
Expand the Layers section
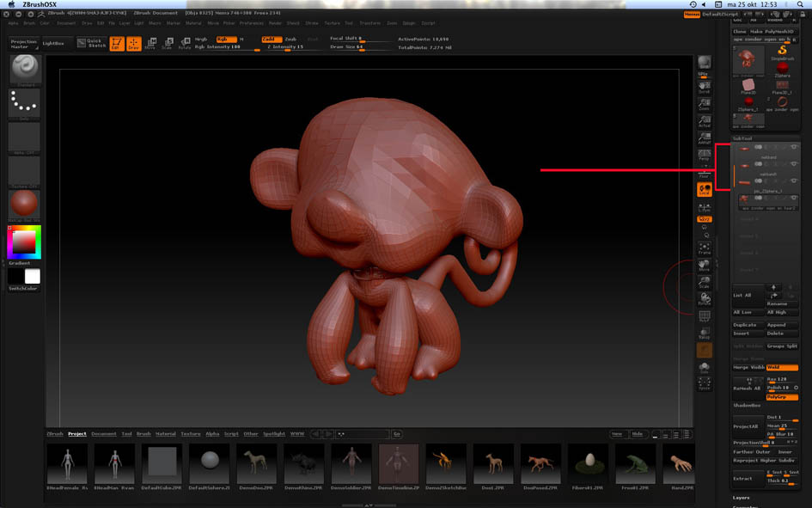coord(741,498)
